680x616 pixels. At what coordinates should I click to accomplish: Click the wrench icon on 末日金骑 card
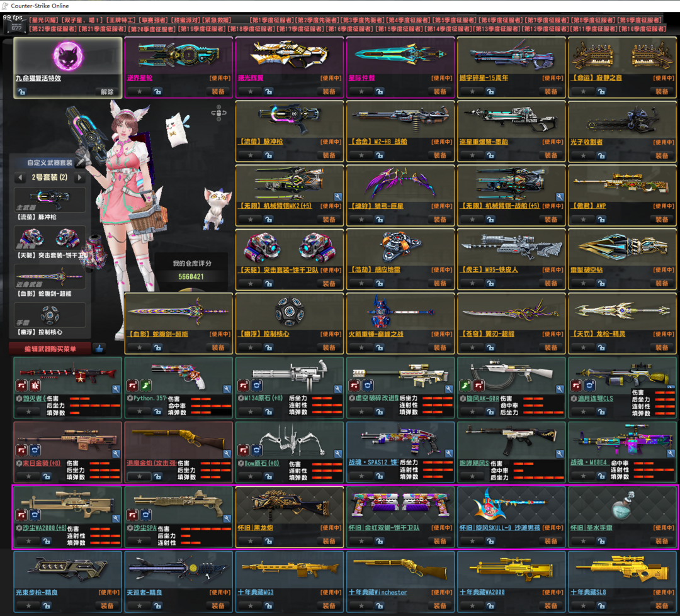pyautogui.click(x=115, y=454)
